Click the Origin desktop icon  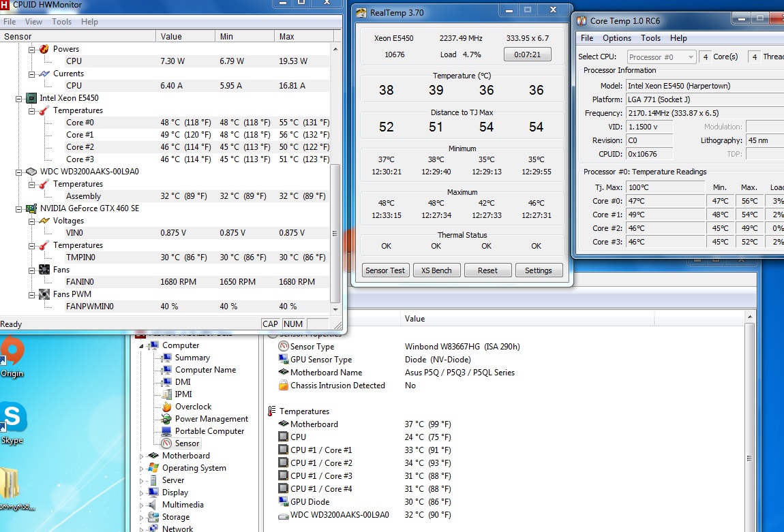coord(12,354)
